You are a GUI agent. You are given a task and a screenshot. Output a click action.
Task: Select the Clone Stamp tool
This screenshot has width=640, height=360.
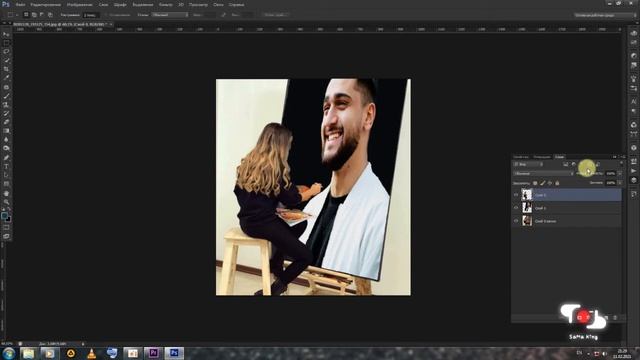click(6, 105)
